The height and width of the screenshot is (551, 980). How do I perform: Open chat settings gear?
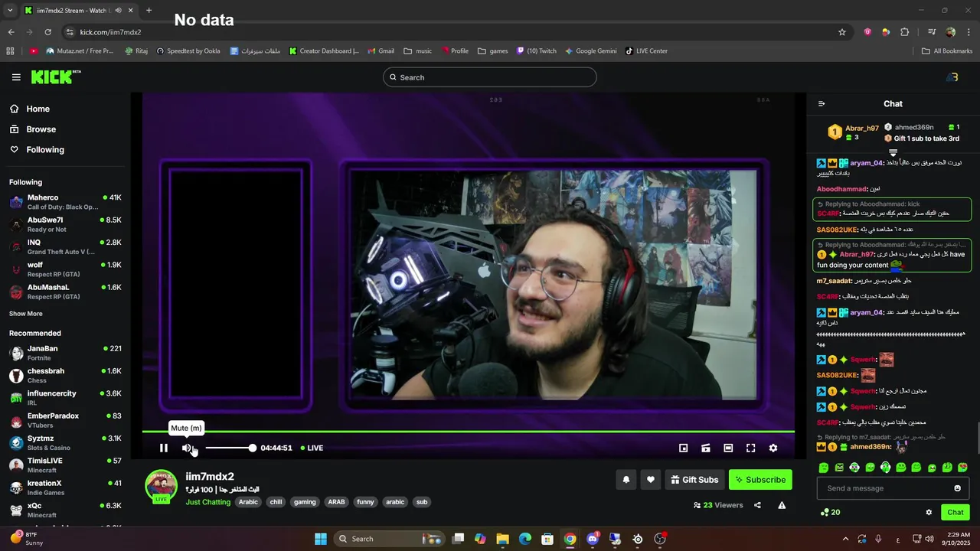(929, 513)
